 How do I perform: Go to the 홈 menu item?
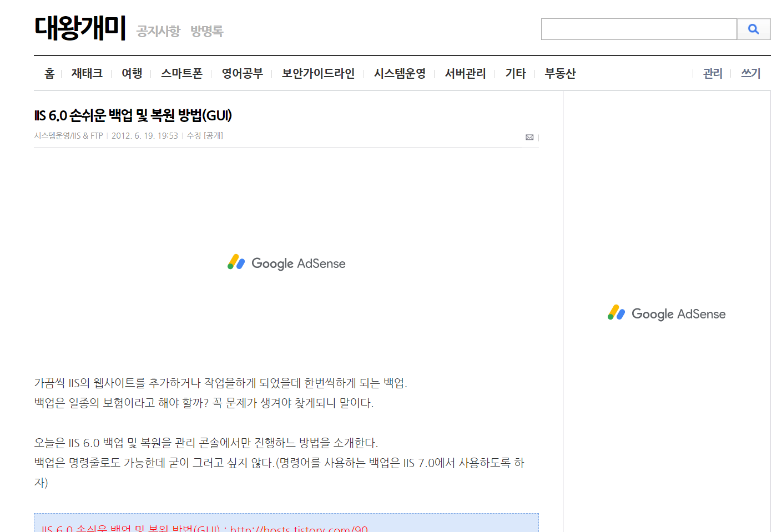tap(49, 73)
